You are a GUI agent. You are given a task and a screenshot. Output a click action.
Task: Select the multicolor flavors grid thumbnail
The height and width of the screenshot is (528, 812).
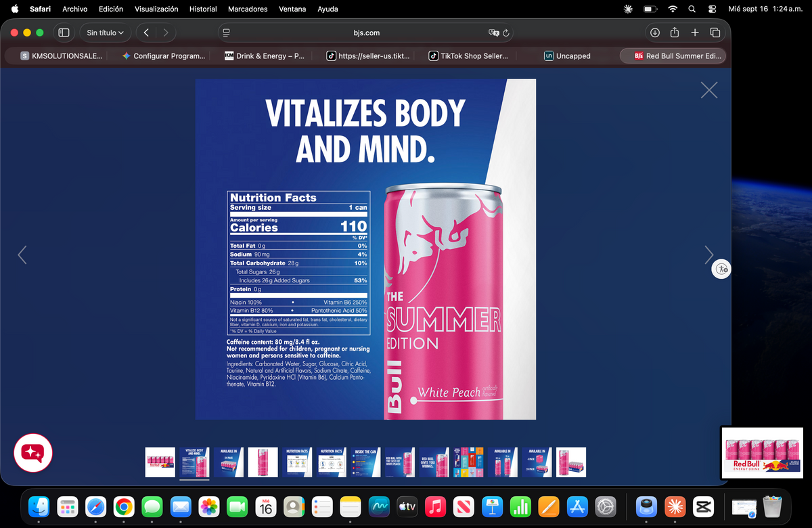coord(468,462)
